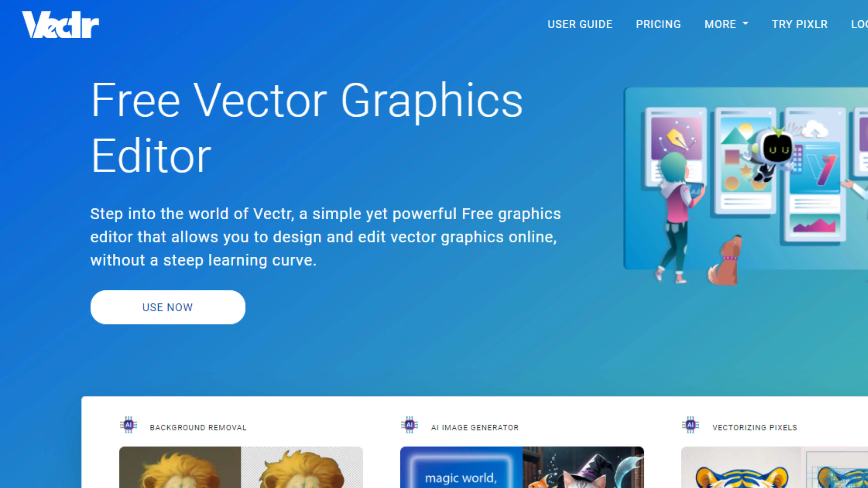Click the Background Removal AI chip icon
Viewport: 868px width, 488px height.
tap(128, 425)
